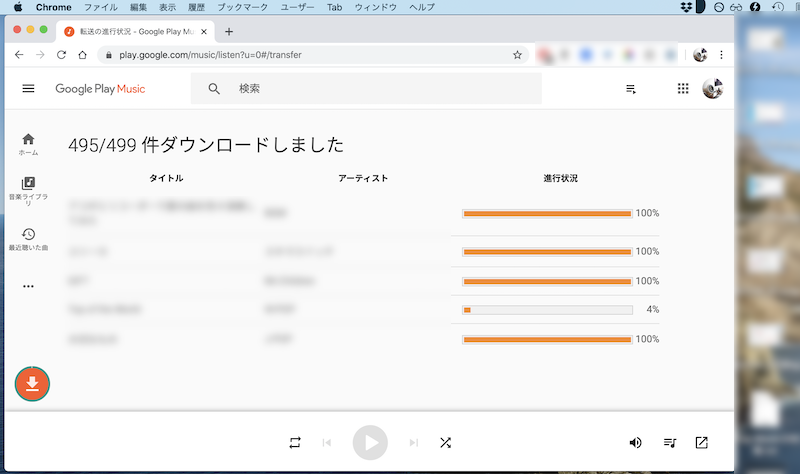Open Chrome's three-dot menu
The height and width of the screenshot is (474, 800).
(721, 55)
